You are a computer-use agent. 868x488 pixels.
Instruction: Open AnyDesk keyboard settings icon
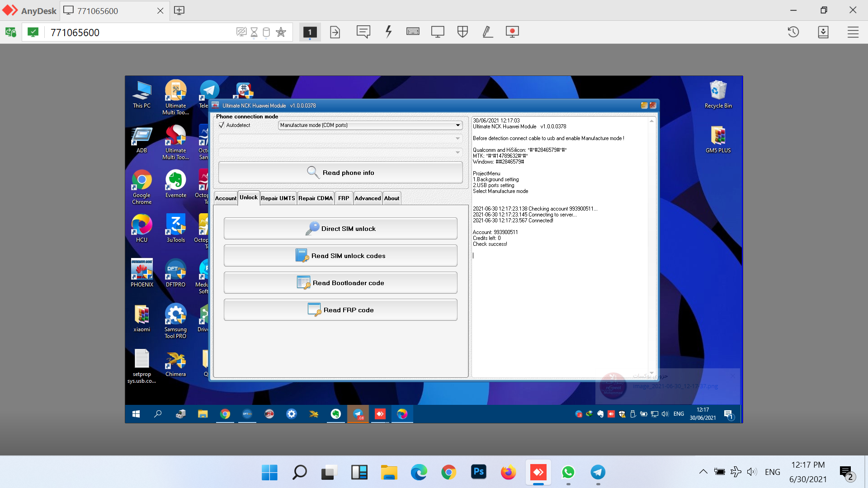click(413, 32)
